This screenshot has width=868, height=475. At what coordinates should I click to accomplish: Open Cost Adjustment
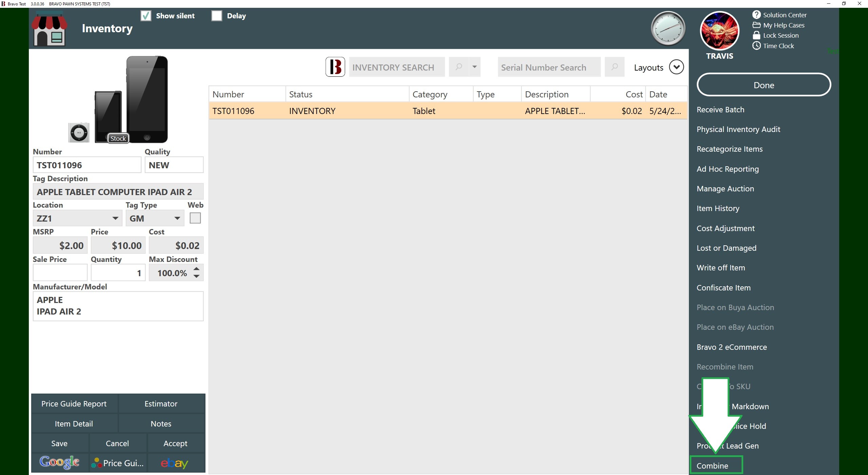(726, 228)
